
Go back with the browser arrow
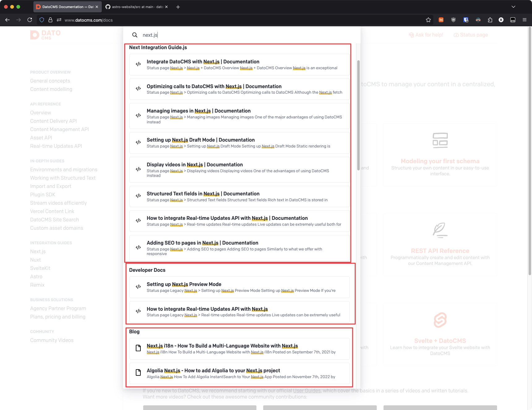(x=7, y=20)
